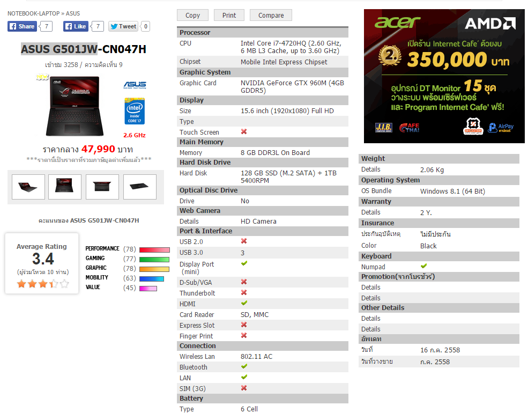The height and width of the screenshot is (420, 528).
Task: Click the Facebook Share button
Action: tap(22, 26)
